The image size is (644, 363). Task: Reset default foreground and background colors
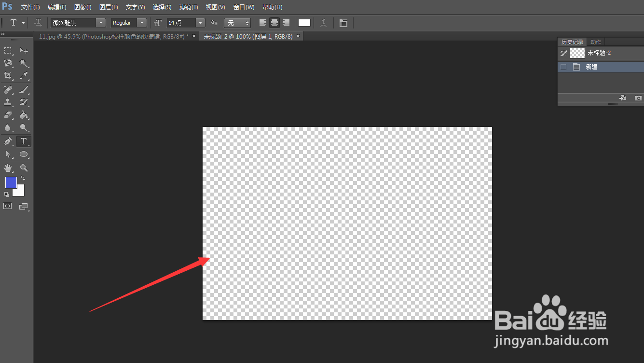click(x=7, y=194)
